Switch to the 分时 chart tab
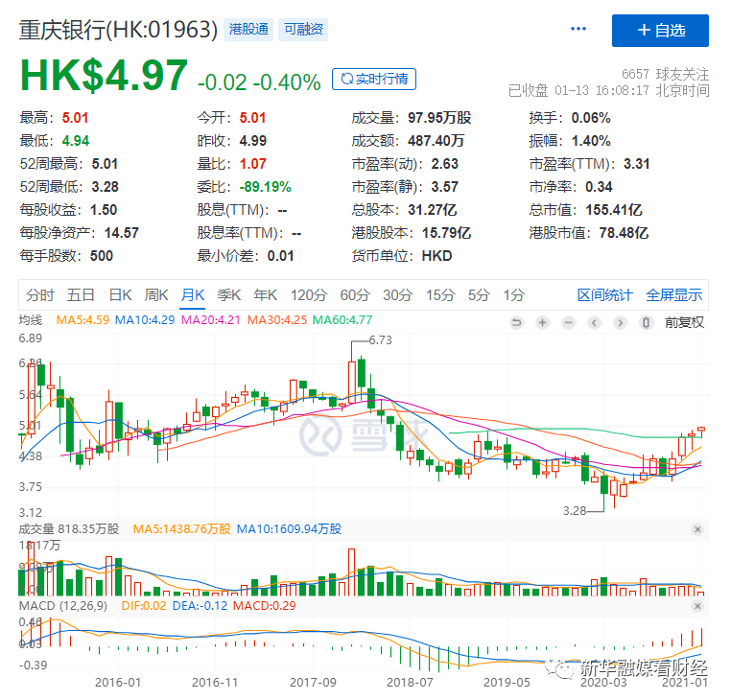This screenshot has height=700, width=731. (40, 295)
